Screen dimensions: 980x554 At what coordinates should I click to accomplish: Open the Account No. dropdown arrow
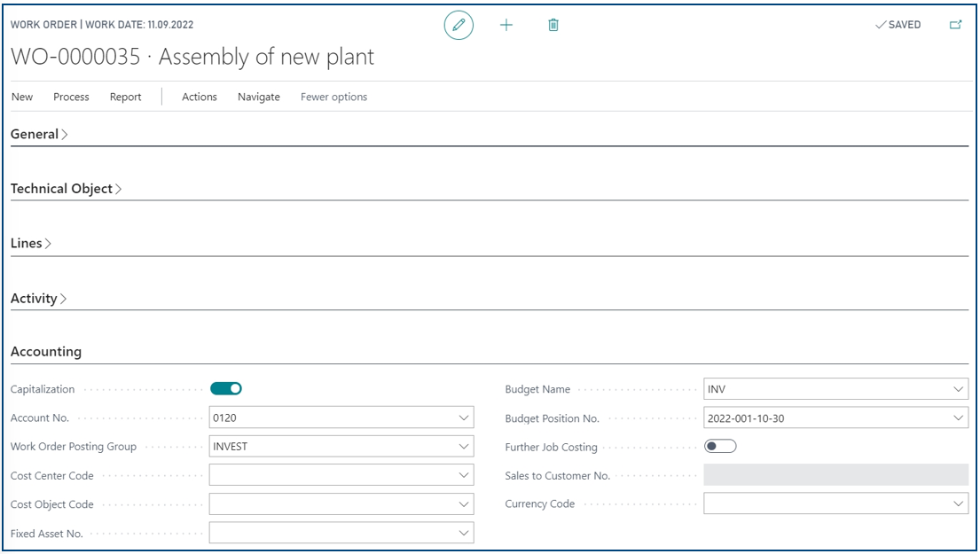[464, 417]
